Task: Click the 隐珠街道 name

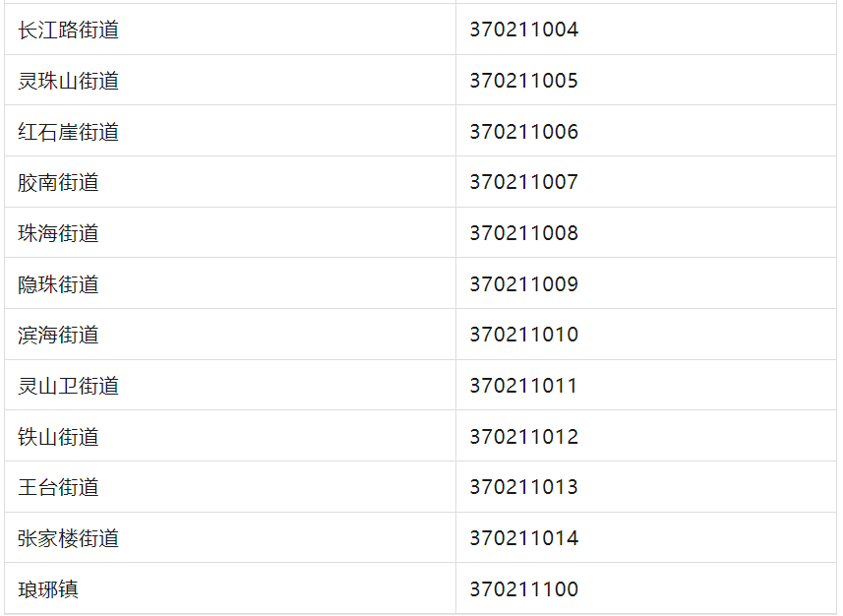Action: 58,284
